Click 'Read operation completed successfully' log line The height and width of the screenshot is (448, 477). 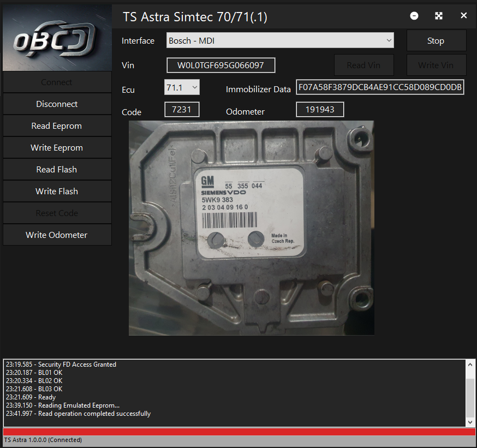click(x=78, y=414)
